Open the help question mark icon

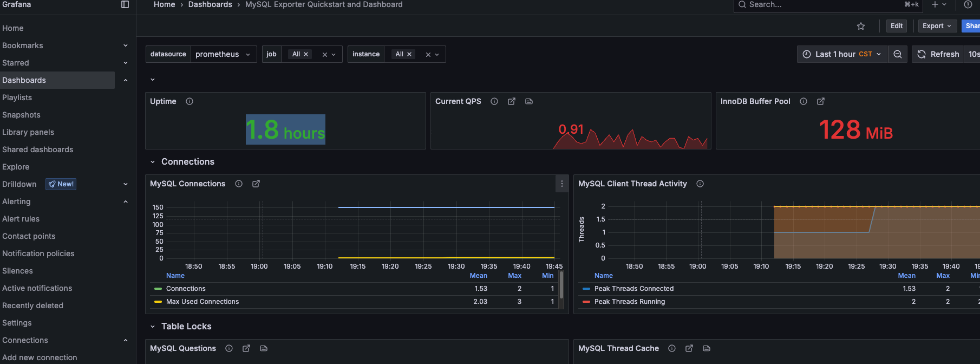click(x=968, y=4)
